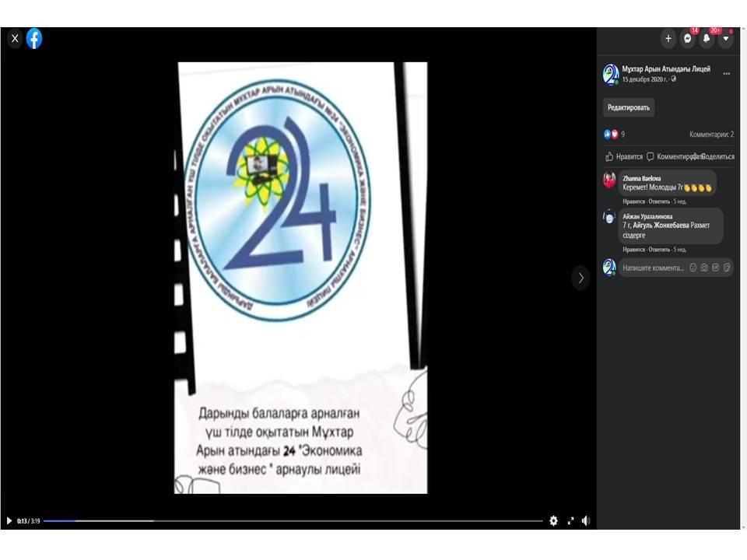Show reactions list next to count 9
The image size is (747, 560).
[612, 134]
